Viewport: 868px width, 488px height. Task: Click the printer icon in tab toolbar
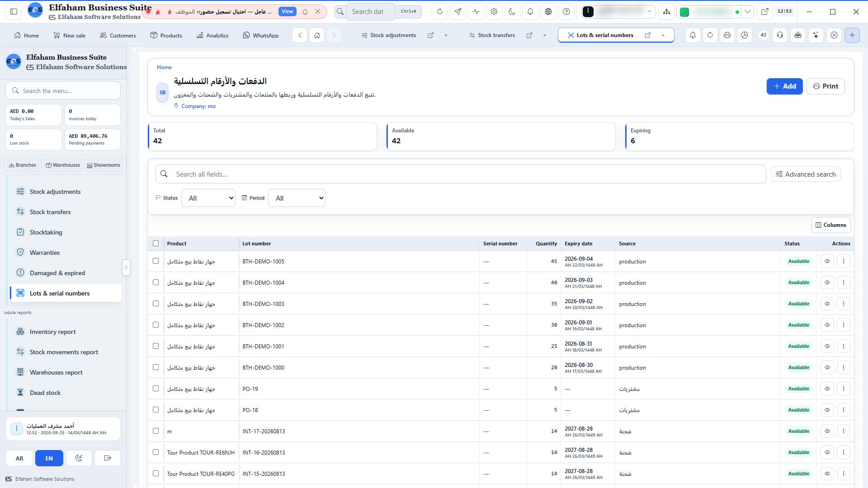(x=727, y=35)
